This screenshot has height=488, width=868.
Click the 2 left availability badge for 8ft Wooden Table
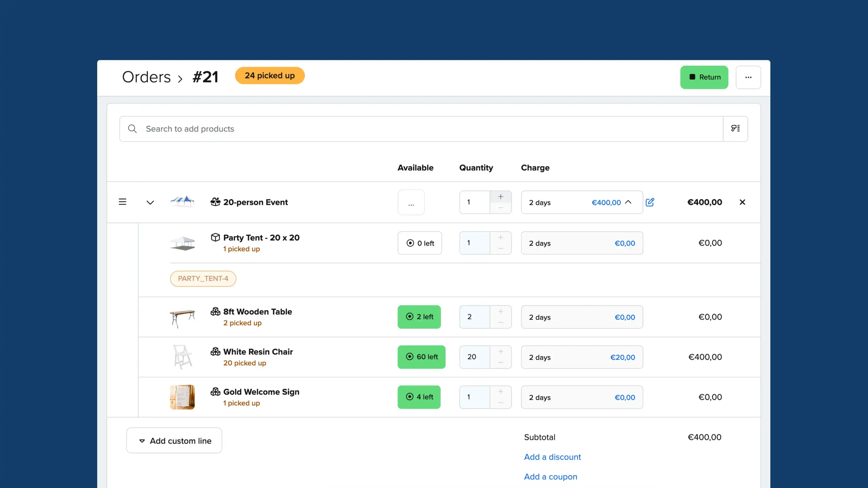[x=419, y=317]
